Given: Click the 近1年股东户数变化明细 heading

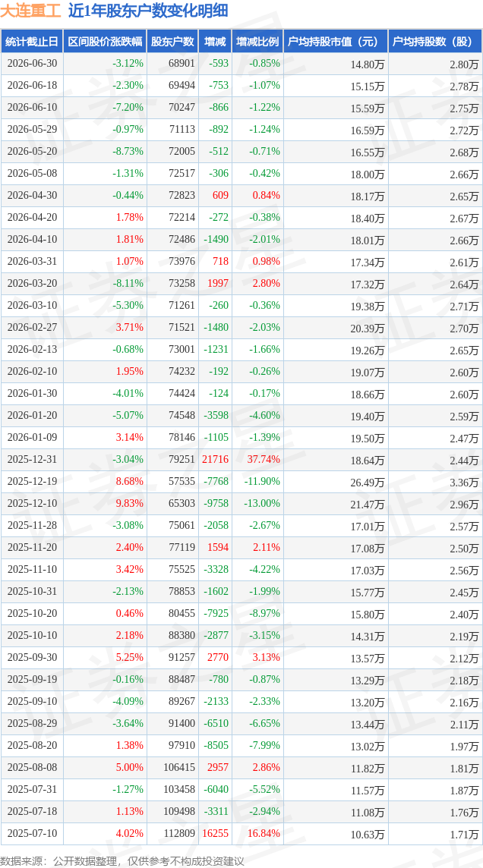Looking at the screenshot, I should [148, 11].
